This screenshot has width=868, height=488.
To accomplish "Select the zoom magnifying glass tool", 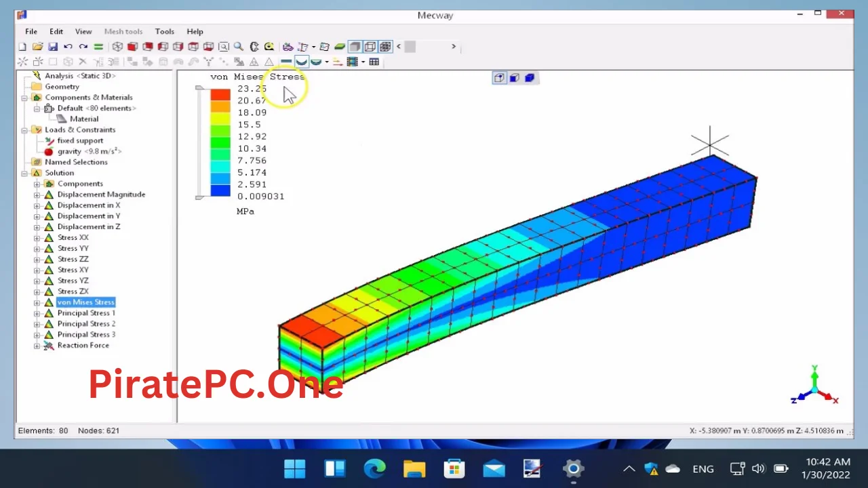I will click(239, 47).
